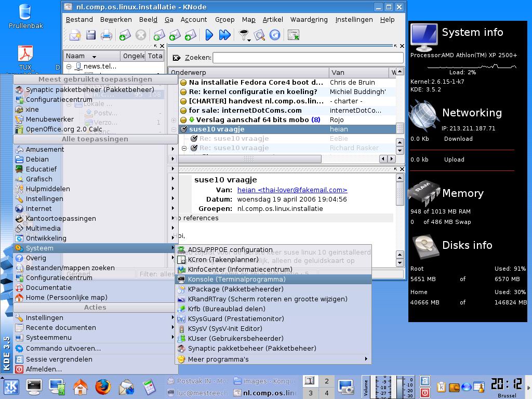The height and width of the screenshot is (399, 532).
Task: Switch to images - Konqueror taskbar window
Action: pos(264,381)
